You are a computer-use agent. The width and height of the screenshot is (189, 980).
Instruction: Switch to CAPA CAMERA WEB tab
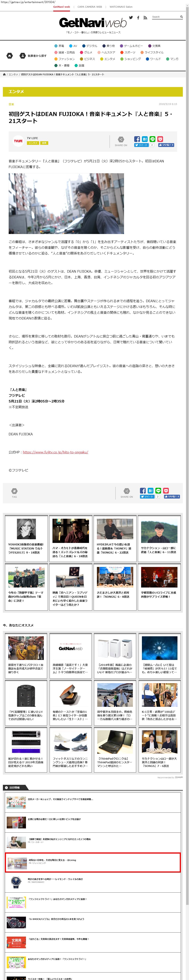[x=90, y=7]
